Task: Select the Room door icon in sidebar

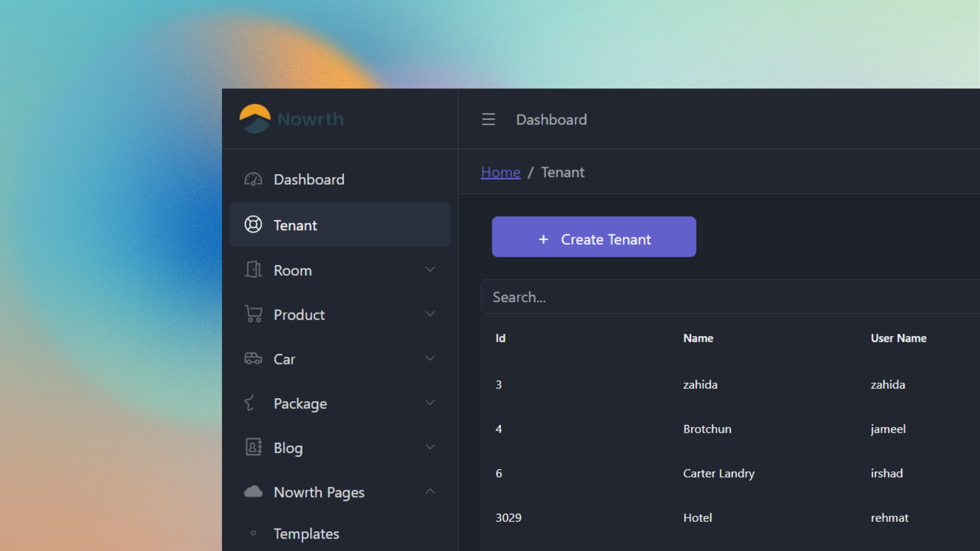Action: (x=253, y=269)
